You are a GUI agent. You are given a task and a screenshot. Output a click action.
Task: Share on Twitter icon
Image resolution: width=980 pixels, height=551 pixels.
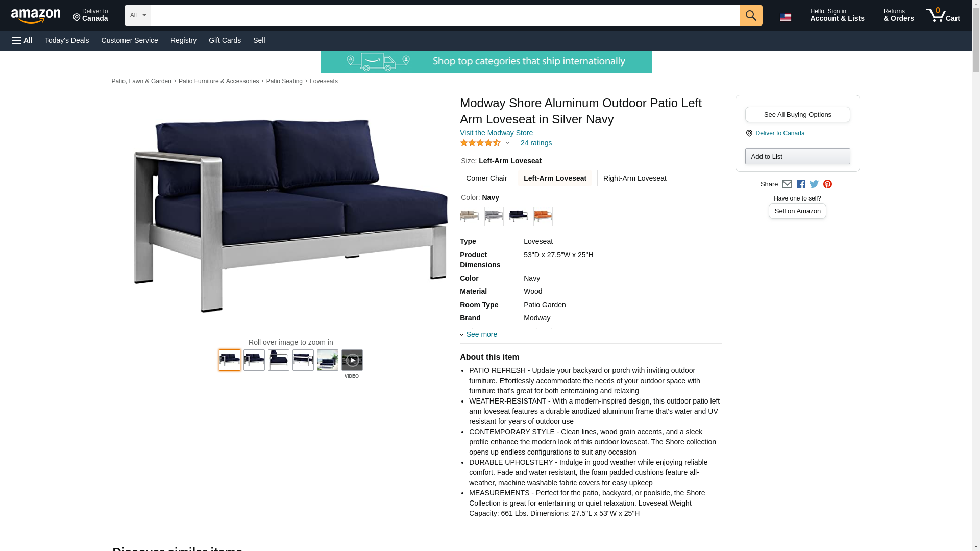coord(814,184)
